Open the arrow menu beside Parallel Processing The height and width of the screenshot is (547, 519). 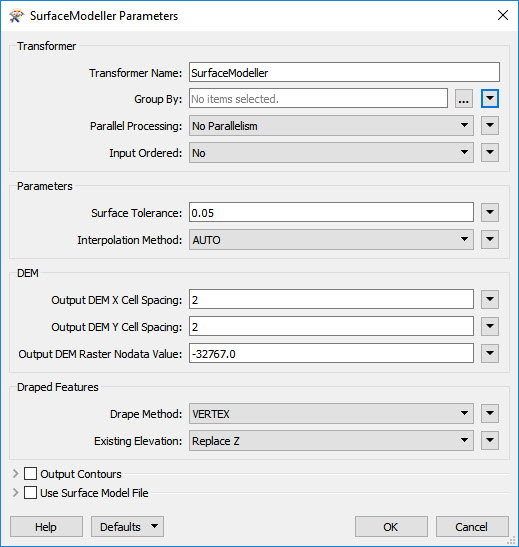click(490, 126)
